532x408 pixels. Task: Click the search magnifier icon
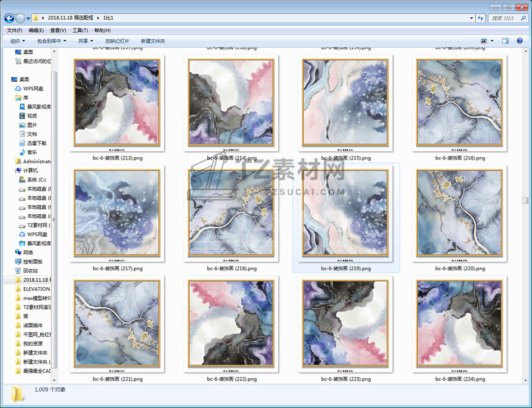click(x=523, y=18)
